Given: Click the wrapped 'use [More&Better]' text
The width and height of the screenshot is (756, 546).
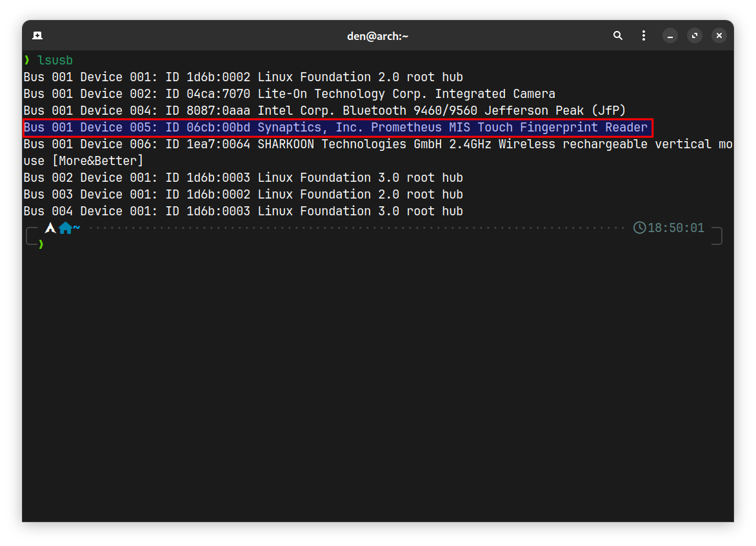Looking at the screenshot, I should coord(83,161).
